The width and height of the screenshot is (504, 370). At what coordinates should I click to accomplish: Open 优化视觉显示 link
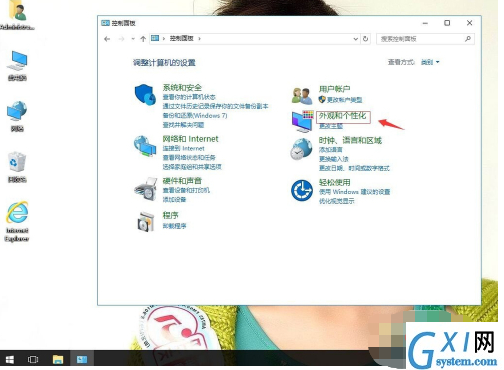click(337, 201)
